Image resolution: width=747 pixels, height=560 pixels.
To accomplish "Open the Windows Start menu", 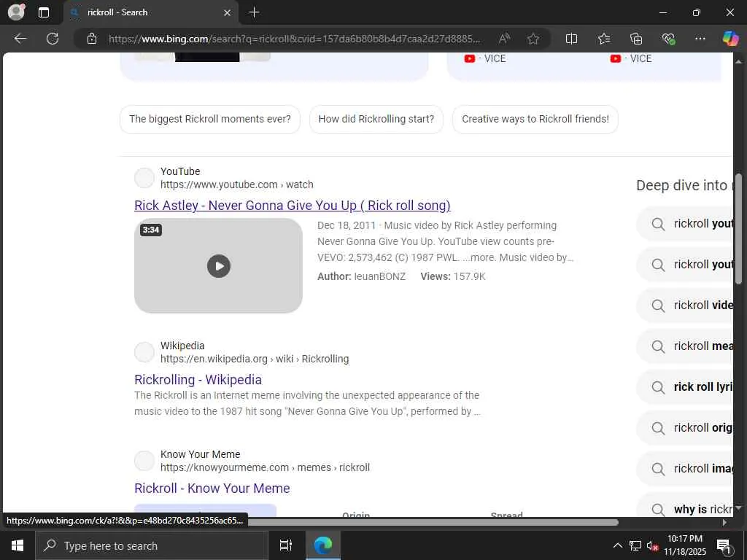I will click(x=18, y=545).
